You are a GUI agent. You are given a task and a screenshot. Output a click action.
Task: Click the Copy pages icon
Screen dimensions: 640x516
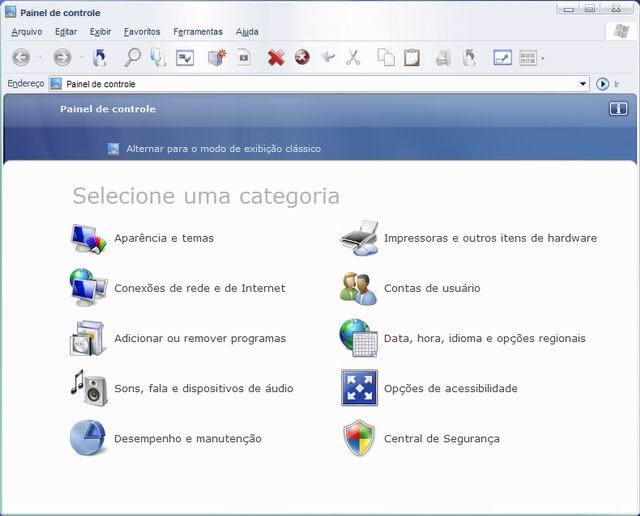(x=386, y=58)
